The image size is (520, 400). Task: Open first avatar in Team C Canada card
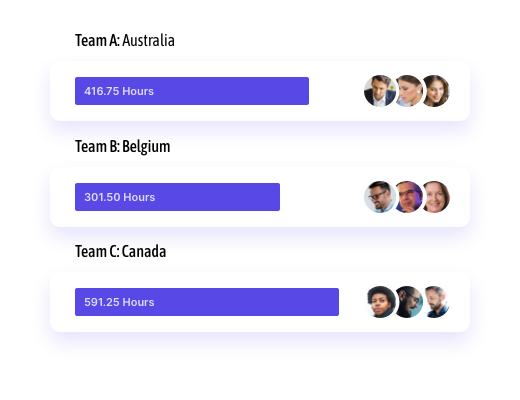pyautogui.click(x=380, y=302)
